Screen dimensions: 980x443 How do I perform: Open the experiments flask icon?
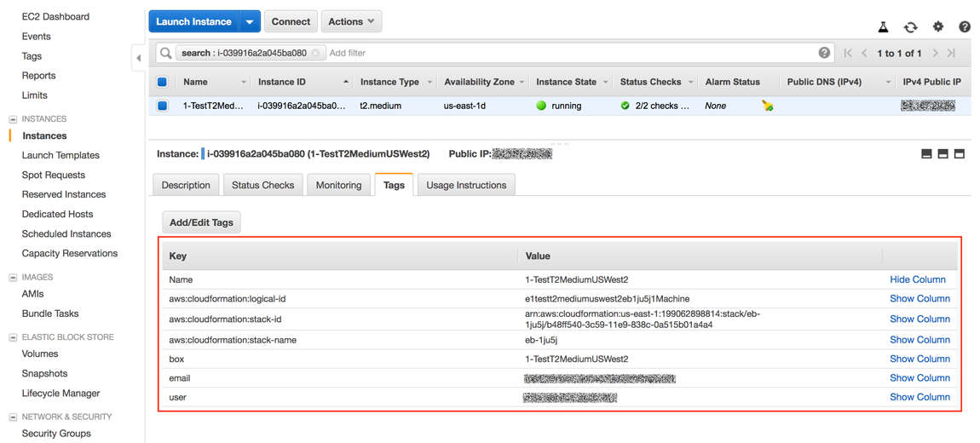point(883,27)
